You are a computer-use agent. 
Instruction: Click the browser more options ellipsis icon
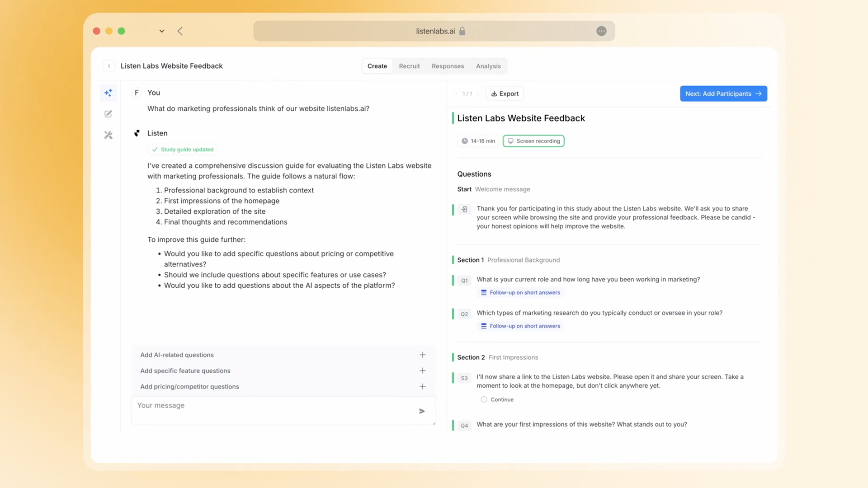(601, 31)
